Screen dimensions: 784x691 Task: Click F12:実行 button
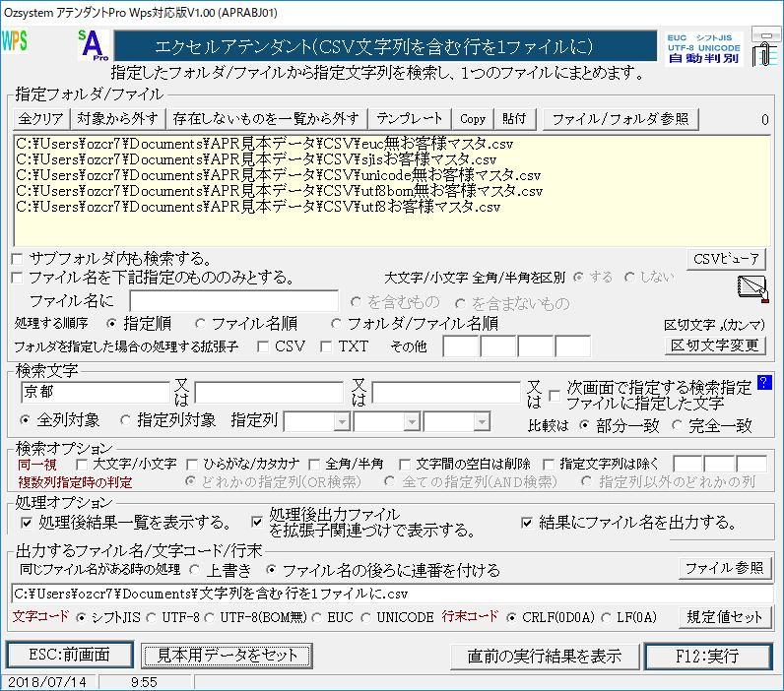707,656
